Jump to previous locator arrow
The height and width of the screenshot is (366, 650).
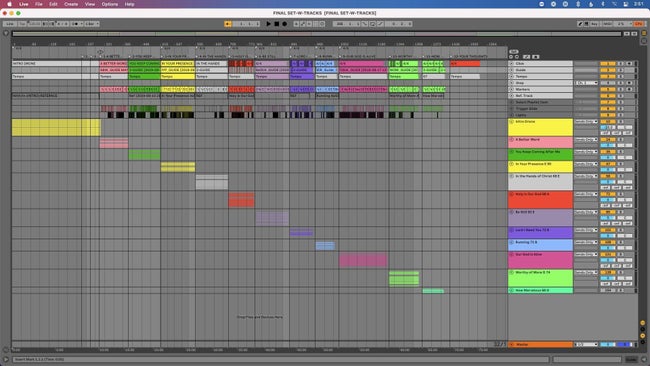click(511, 57)
